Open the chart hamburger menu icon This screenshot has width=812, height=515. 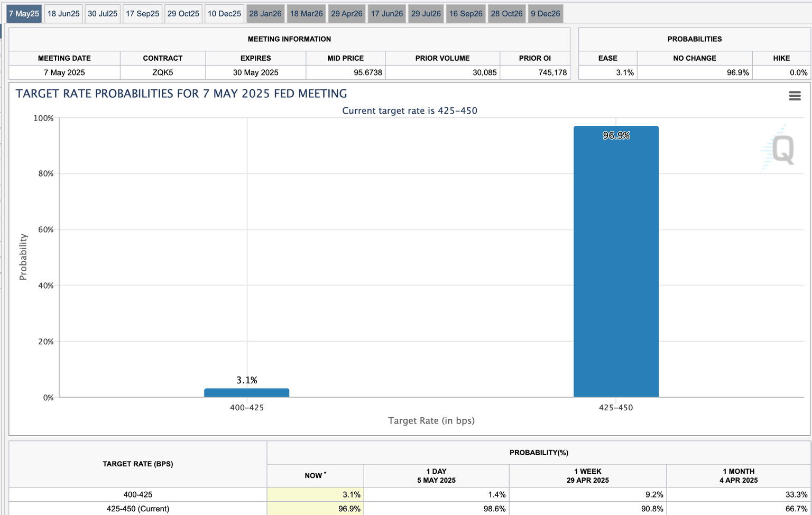[795, 96]
